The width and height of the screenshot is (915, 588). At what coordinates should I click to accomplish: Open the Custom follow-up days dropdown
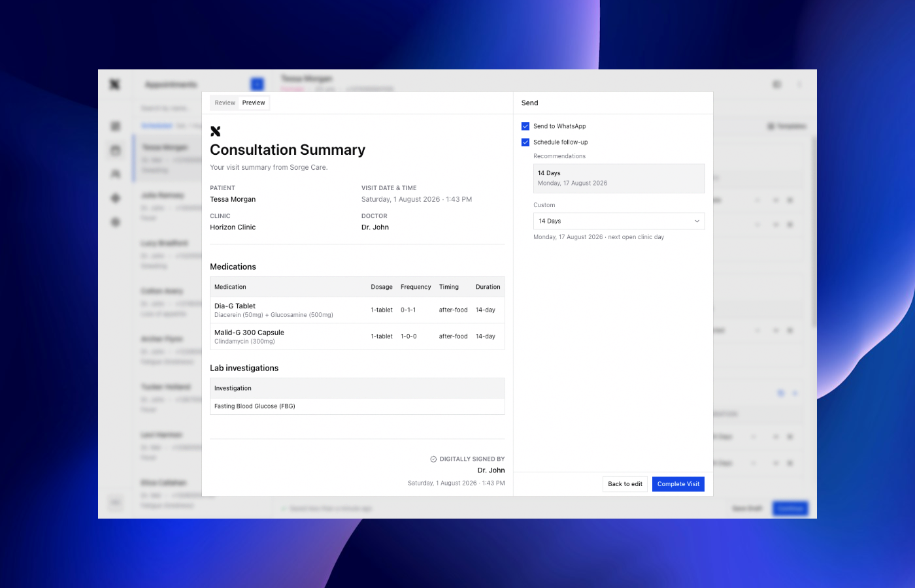click(x=619, y=221)
